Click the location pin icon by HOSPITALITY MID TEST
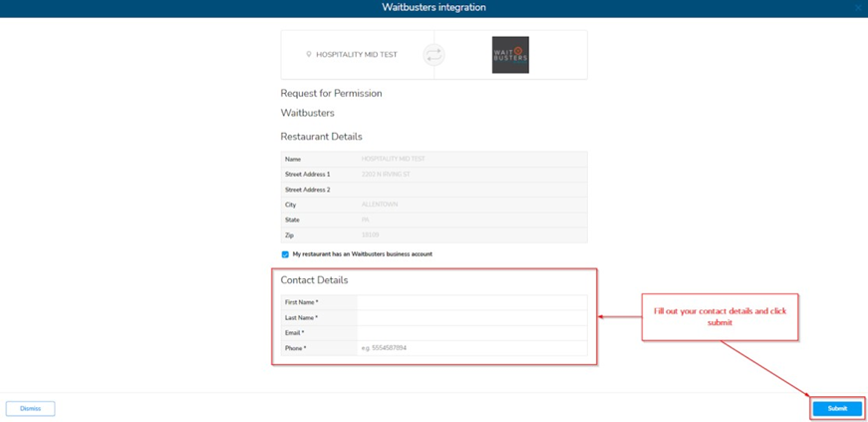The height and width of the screenshot is (422, 868). pyautogui.click(x=309, y=55)
